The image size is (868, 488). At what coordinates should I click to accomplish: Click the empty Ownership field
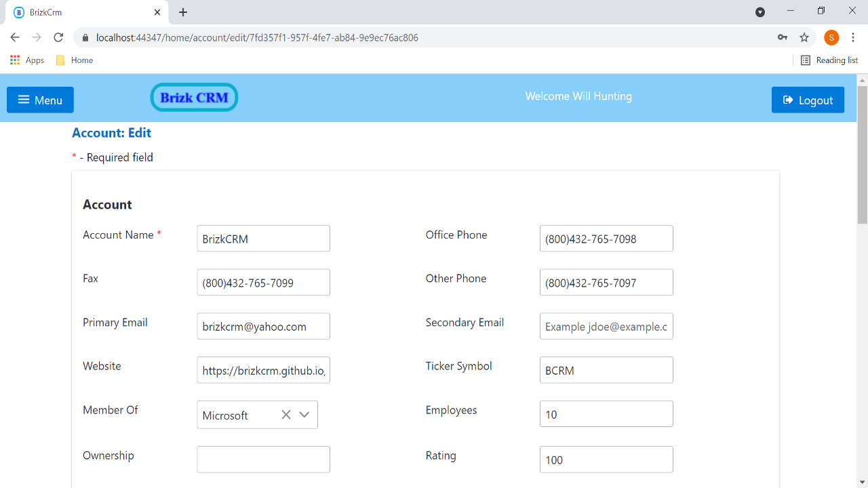pos(263,460)
